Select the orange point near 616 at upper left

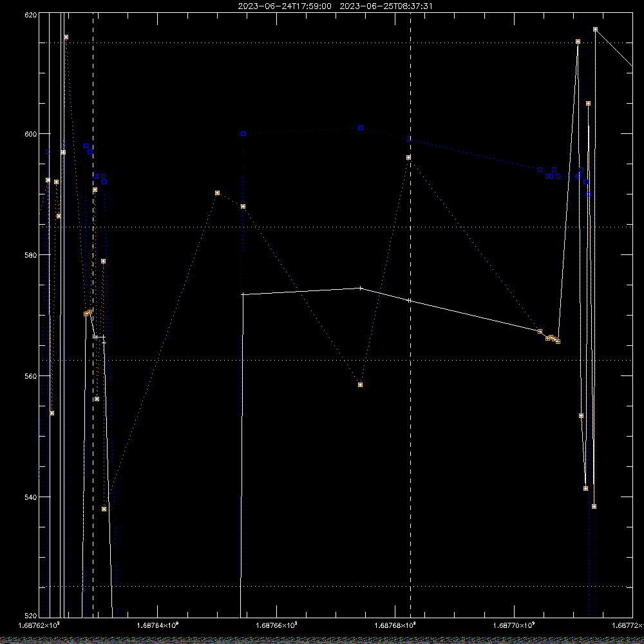click(66, 37)
